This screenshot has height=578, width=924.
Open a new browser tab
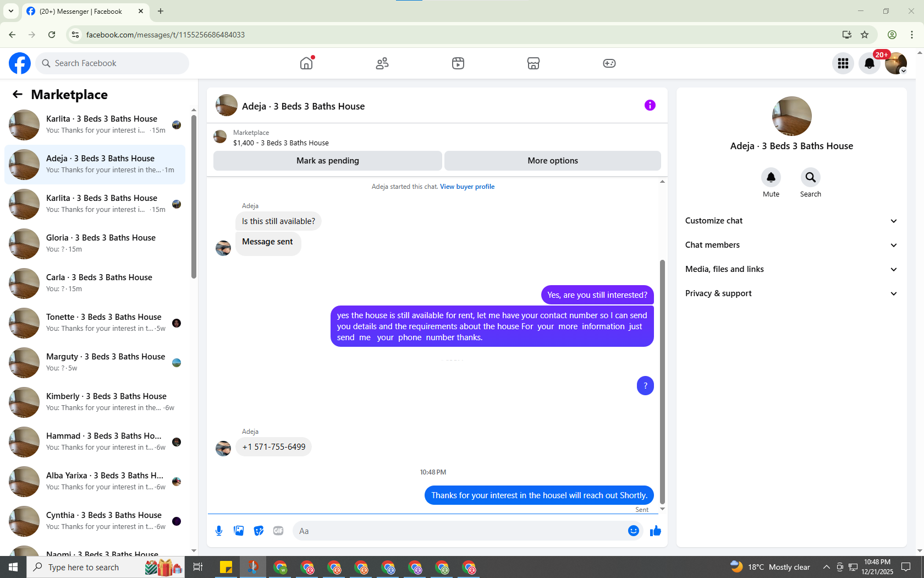point(161,11)
